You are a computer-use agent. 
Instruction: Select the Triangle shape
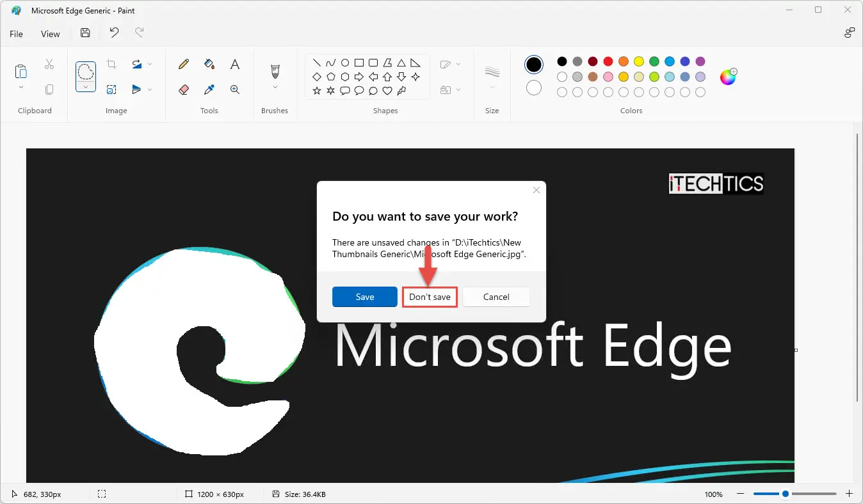401,63
